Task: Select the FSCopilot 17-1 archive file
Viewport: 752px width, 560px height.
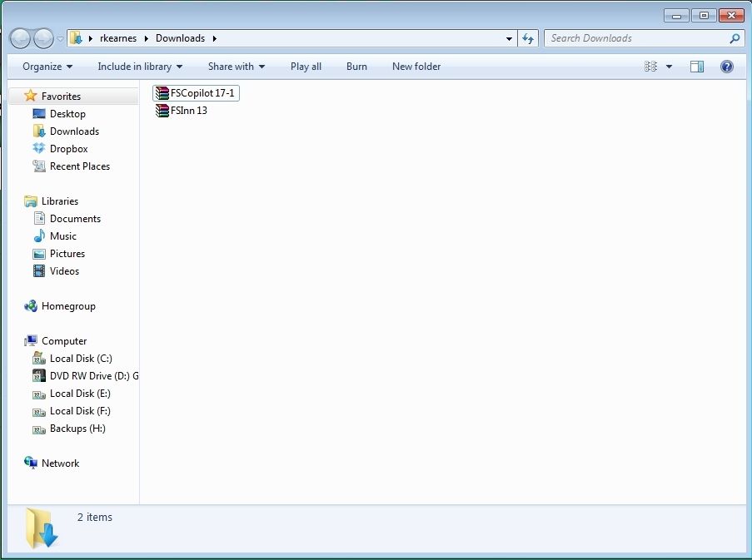Action: pos(196,93)
